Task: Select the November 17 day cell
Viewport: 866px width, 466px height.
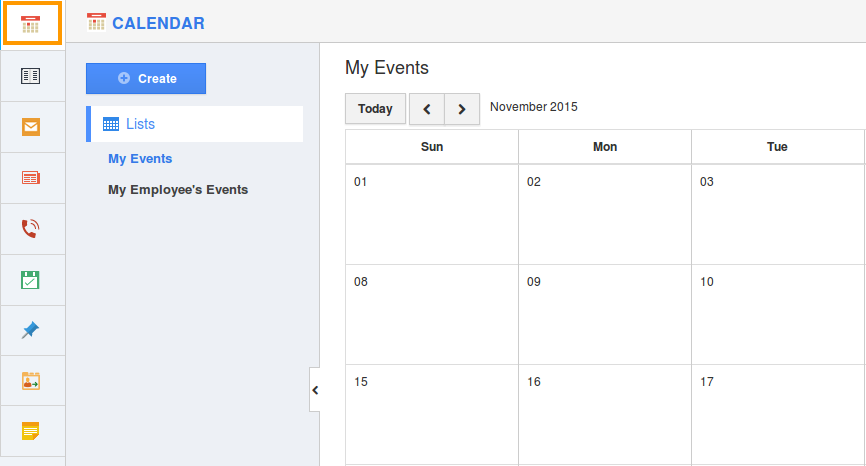Action: [778, 414]
